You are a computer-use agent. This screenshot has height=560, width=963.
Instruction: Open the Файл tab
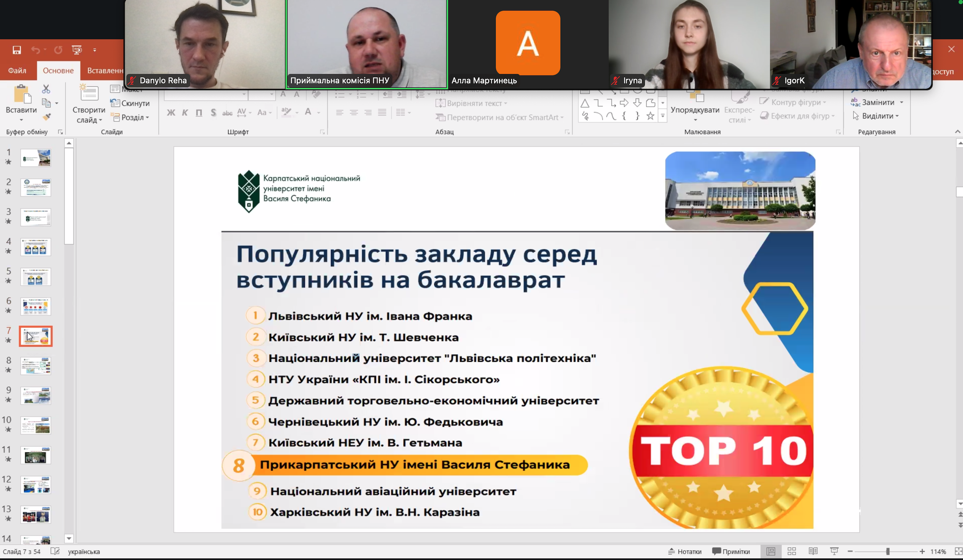pos(17,70)
